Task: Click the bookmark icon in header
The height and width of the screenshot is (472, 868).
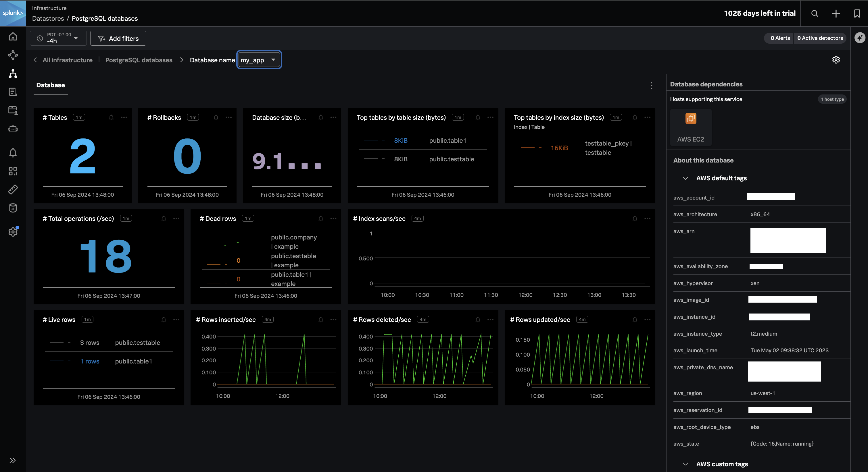Action: pos(857,13)
